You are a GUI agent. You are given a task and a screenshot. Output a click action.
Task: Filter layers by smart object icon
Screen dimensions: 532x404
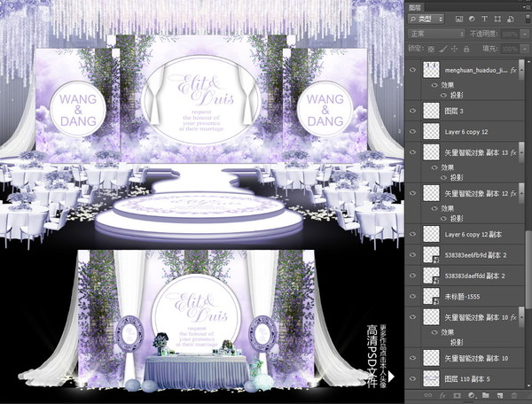pyautogui.click(x=511, y=19)
